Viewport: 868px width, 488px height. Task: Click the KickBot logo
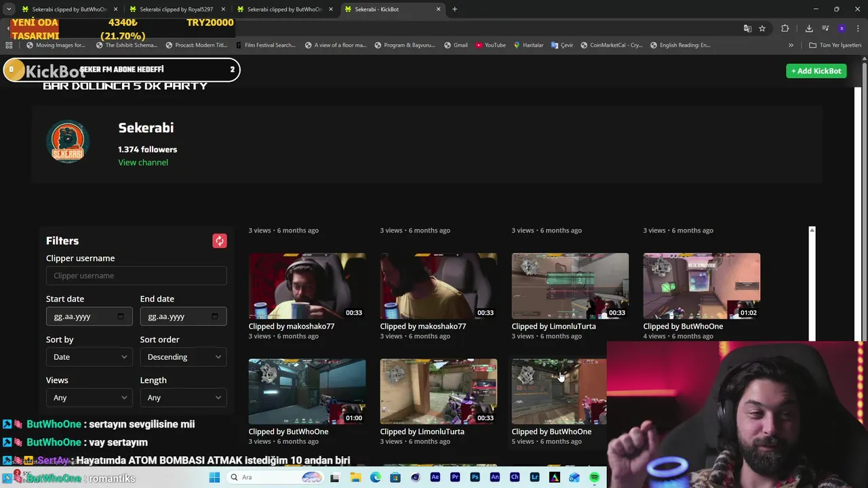[x=56, y=72]
